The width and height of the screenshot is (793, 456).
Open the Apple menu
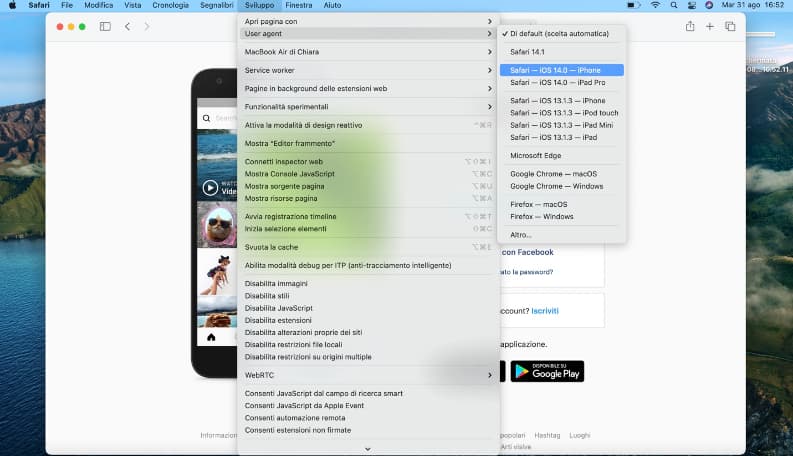point(12,5)
